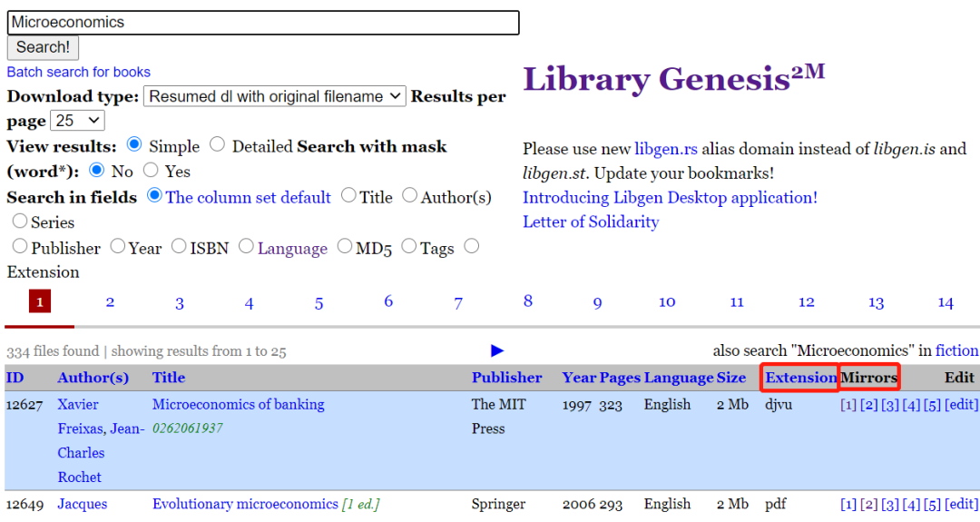
Task: Sort results by Pages column header
Action: pyautogui.click(x=620, y=378)
